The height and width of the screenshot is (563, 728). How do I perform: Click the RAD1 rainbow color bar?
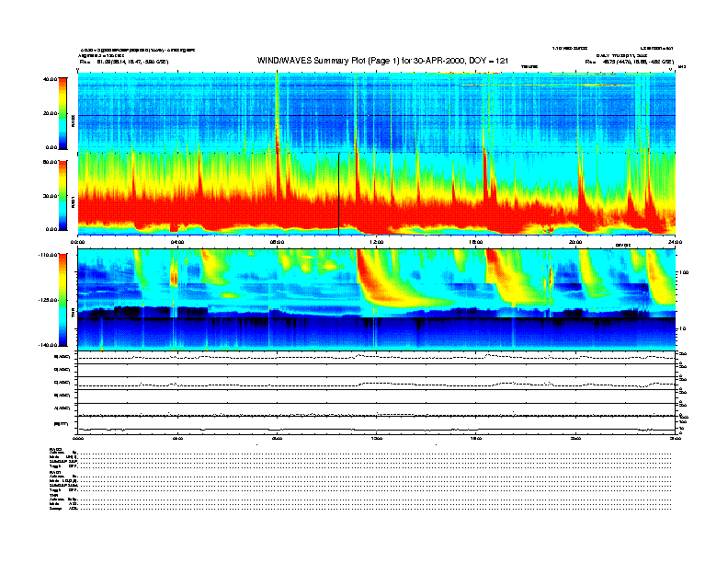pyautogui.click(x=63, y=196)
